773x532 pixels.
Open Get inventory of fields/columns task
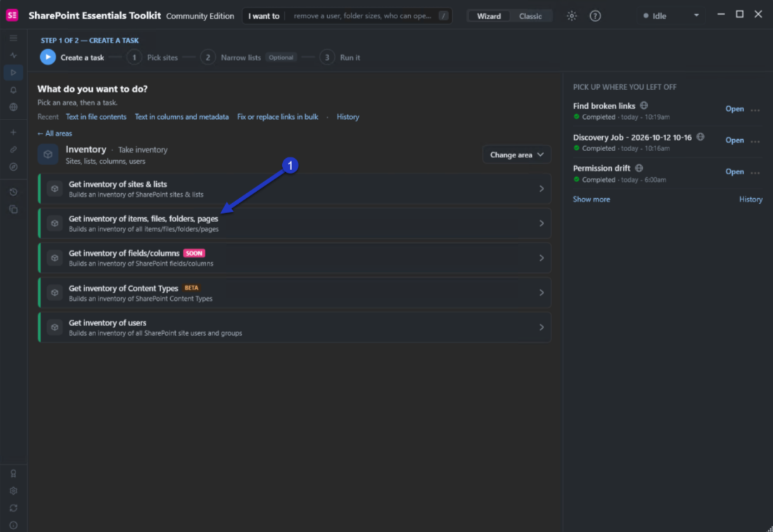[294, 258]
